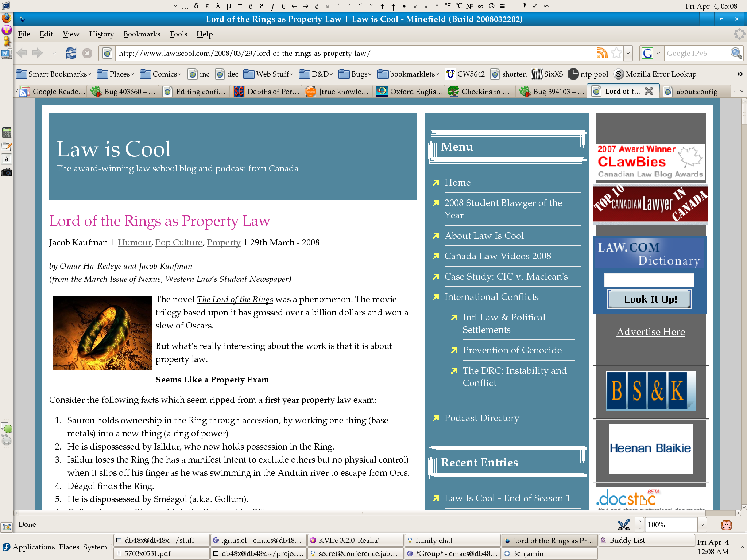Click the Stop loading icon
Image resolution: width=747 pixels, height=560 pixels.
point(87,53)
